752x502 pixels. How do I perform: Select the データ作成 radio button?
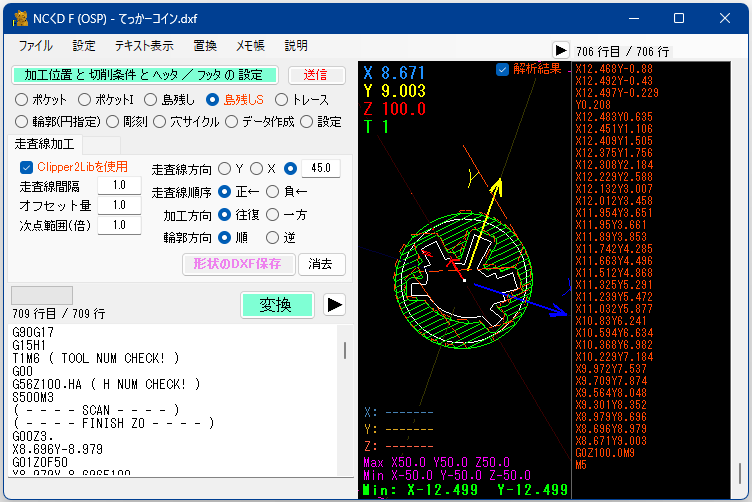tap(231, 122)
